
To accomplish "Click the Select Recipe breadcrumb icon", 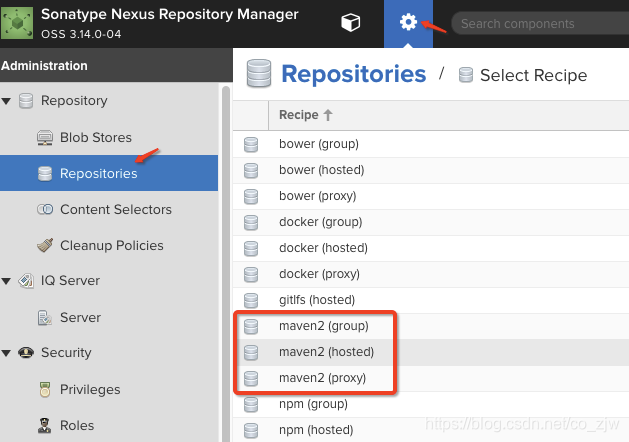I will 466,75.
